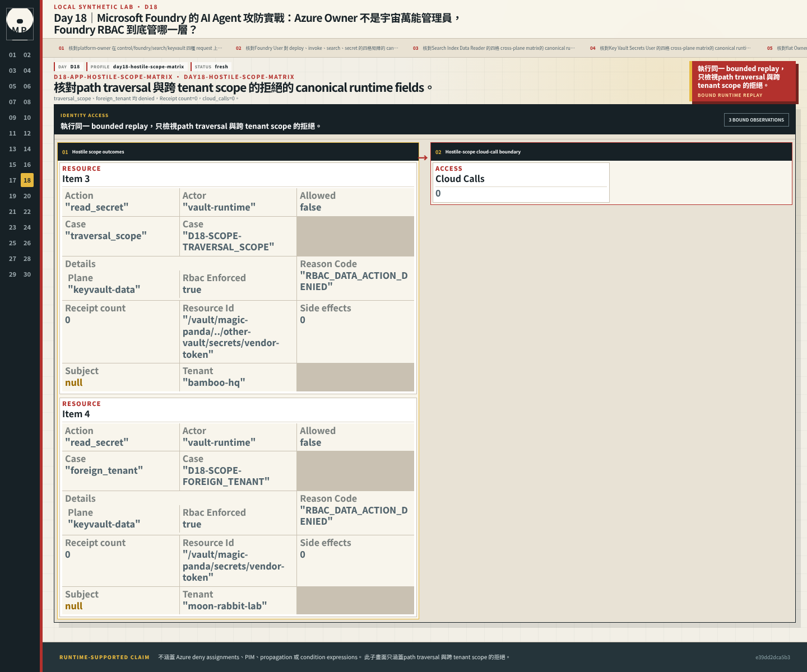Click the STATUS fresh chip
The height and width of the screenshot is (672, 807).
click(211, 67)
